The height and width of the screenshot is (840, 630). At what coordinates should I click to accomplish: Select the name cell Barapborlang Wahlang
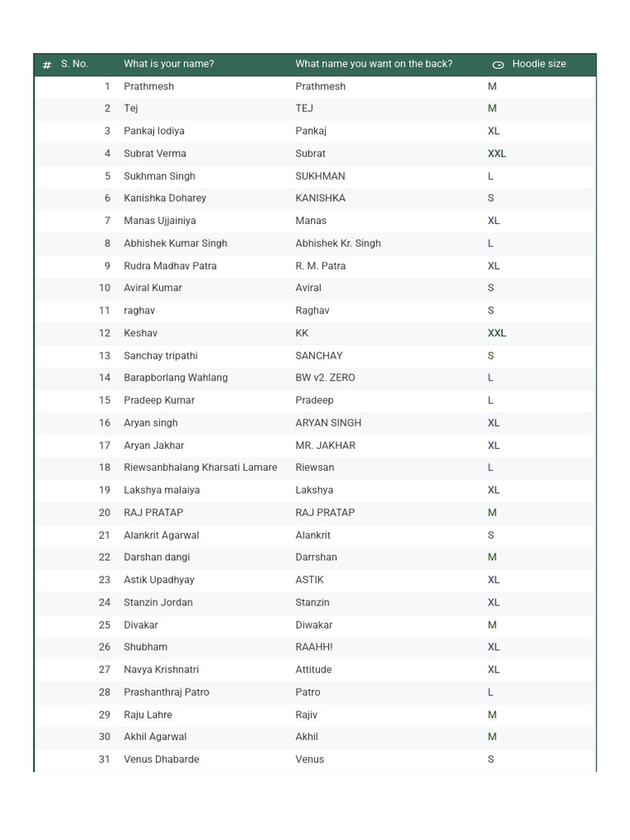(x=176, y=378)
